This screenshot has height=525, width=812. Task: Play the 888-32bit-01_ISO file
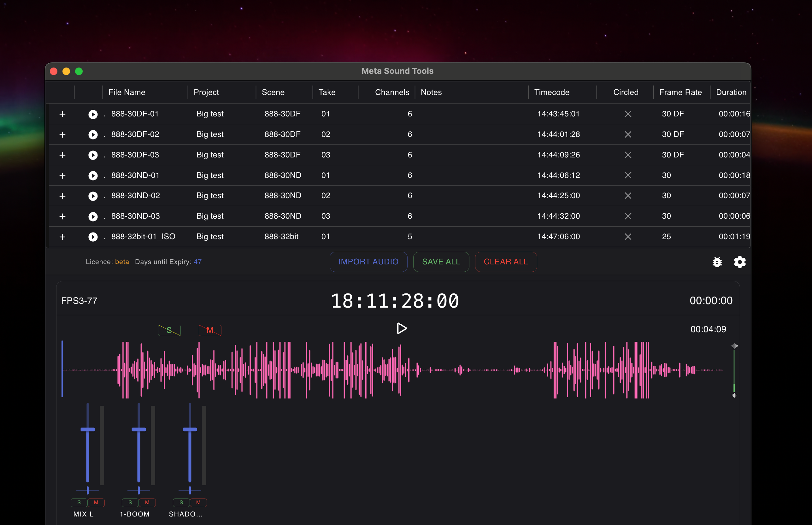click(x=93, y=237)
